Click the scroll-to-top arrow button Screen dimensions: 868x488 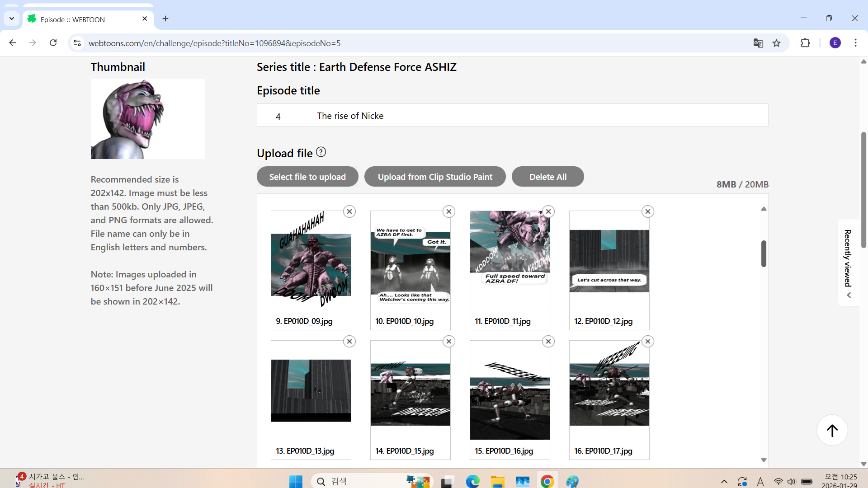832,430
